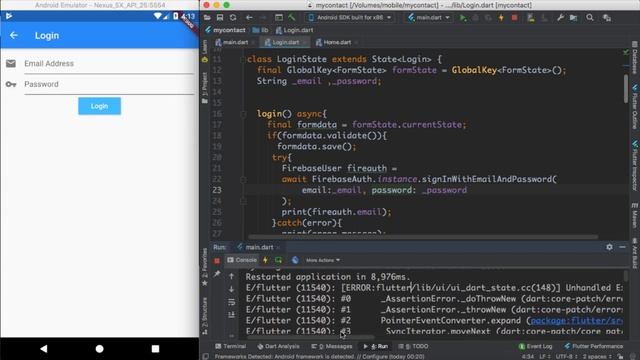The width and height of the screenshot is (640, 360).
Task: Toggle scroll to end in console
Action: pyautogui.click(x=231, y=315)
